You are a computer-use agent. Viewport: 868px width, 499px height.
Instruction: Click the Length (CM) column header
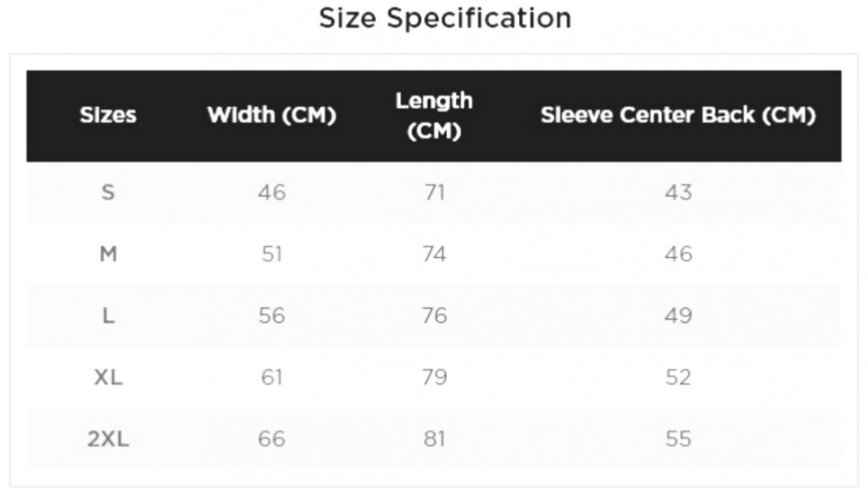(434, 115)
